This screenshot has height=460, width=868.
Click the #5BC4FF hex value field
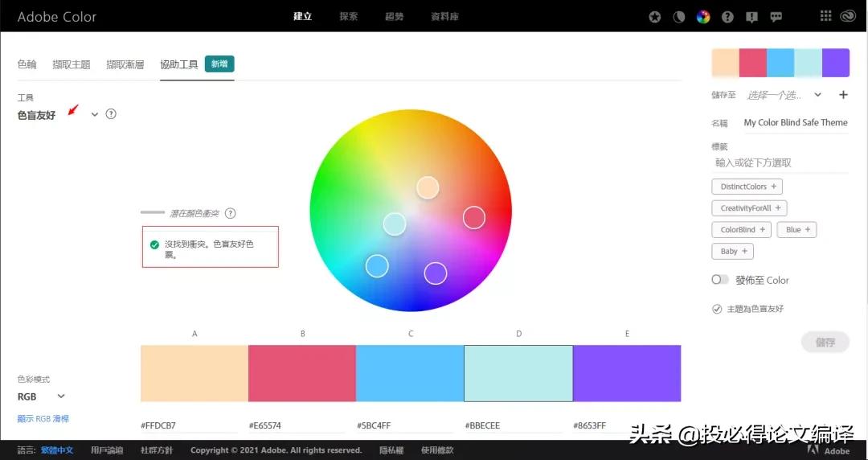[x=404, y=425]
